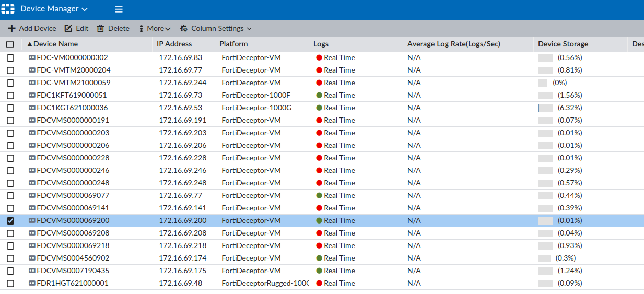Click red log status dot for FDCVMS0000000246
This screenshot has height=294, width=644.
pyautogui.click(x=319, y=170)
